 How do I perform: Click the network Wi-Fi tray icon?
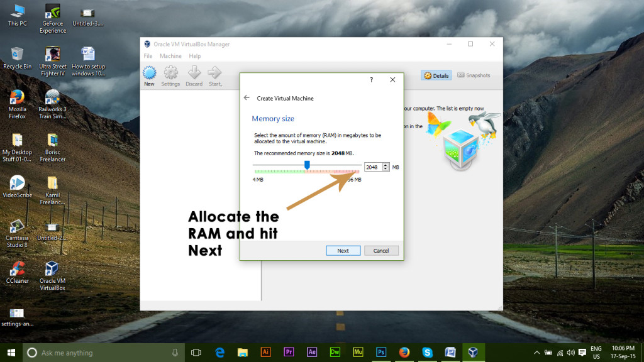tap(560, 353)
